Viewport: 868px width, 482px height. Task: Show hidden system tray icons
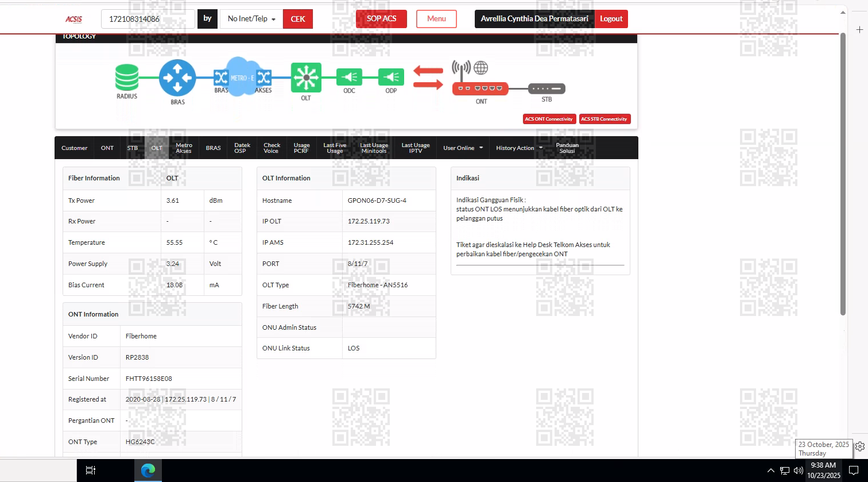coord(770,471)
